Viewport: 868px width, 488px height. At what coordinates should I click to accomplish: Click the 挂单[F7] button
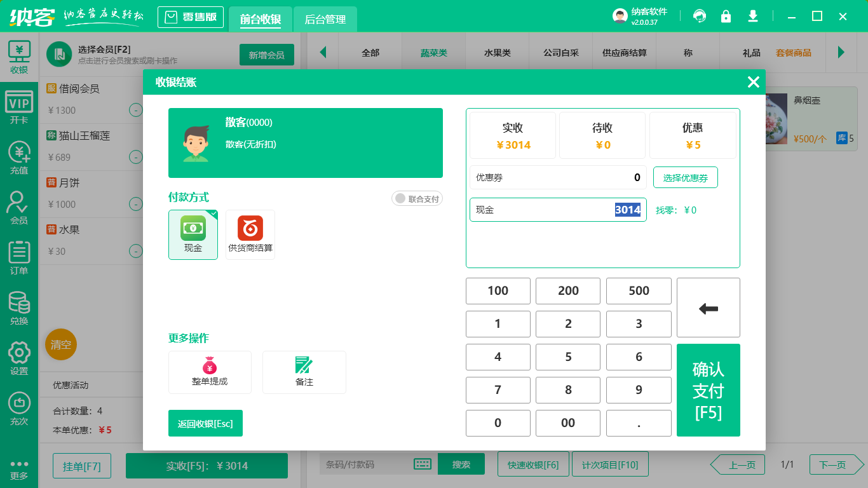click(82, 466)
